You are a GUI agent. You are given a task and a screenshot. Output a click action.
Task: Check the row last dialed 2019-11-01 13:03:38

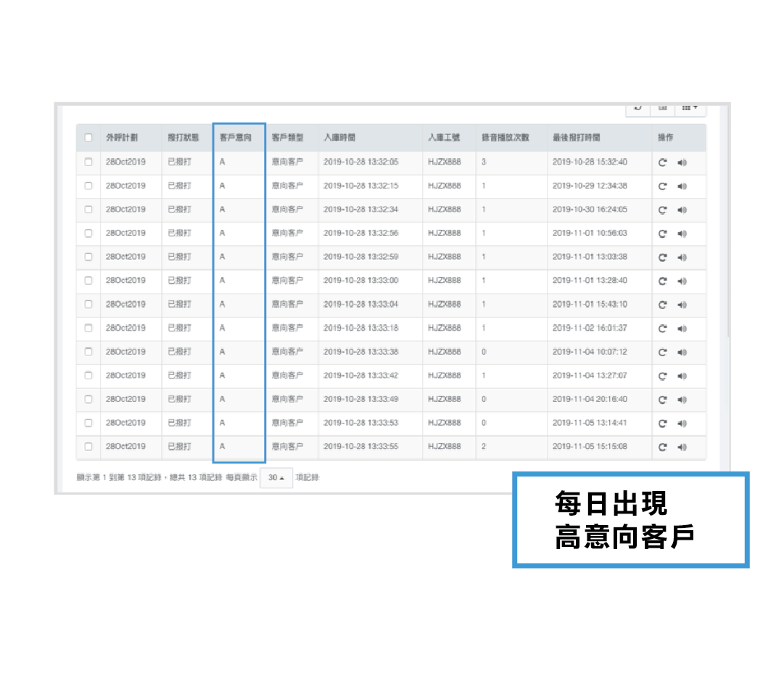[88, 257]
